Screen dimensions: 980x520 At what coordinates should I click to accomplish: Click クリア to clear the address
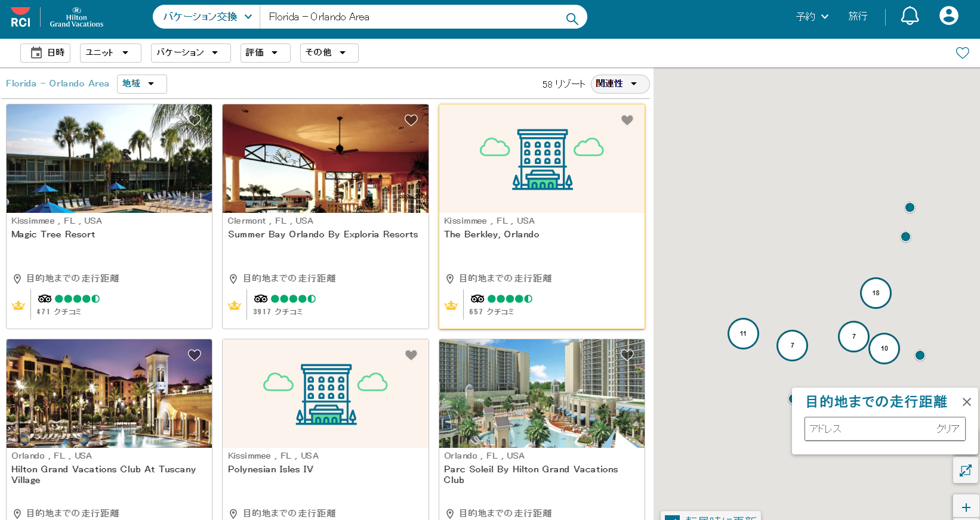tap(948, 429)
